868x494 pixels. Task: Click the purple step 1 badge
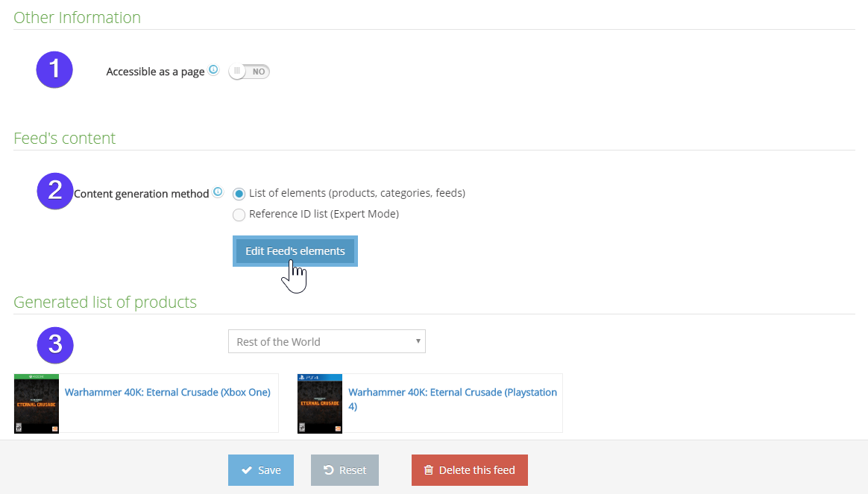pos(54,70)
